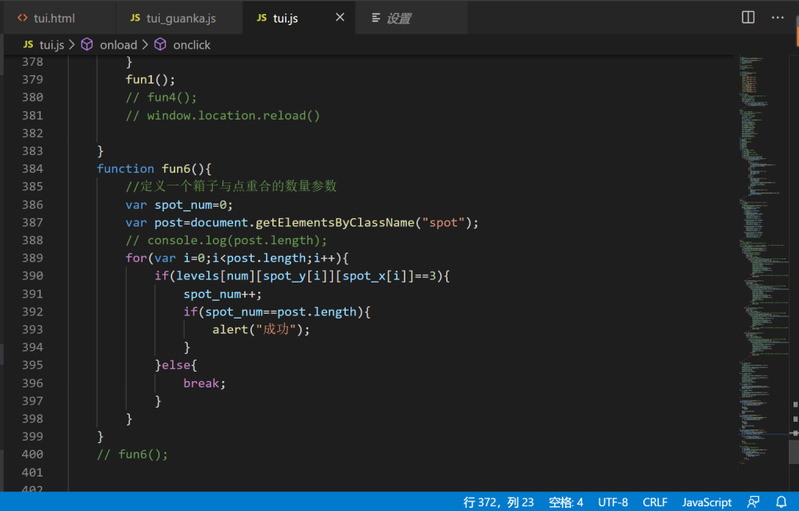Click the // fun4(); comment
Image resolution: width=799 pixels, height=511 pixels.
(x=161, y=97)
